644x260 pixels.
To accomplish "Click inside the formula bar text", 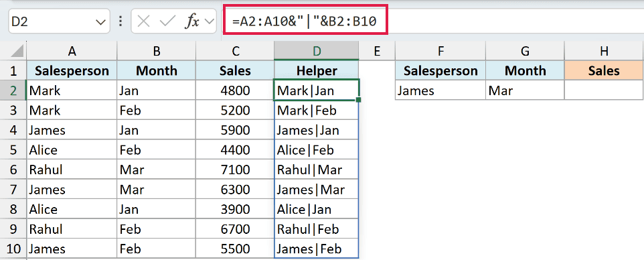I will click(x=304, y=22).
